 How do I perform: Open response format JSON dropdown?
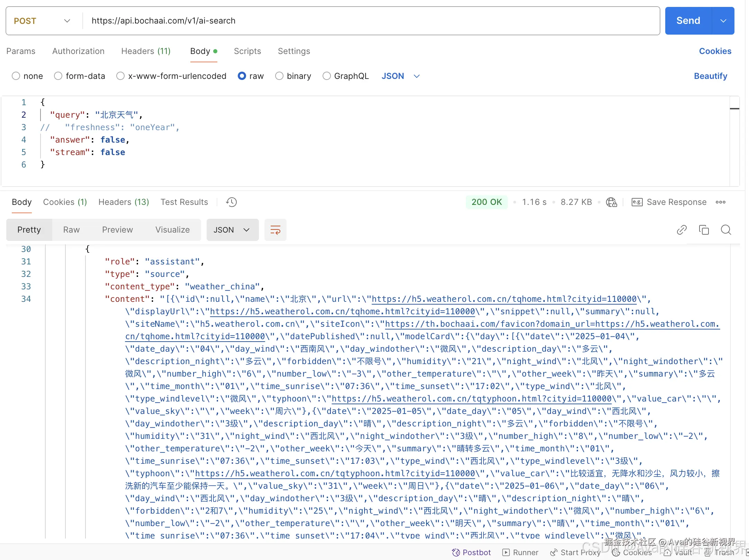click(232, 230)
